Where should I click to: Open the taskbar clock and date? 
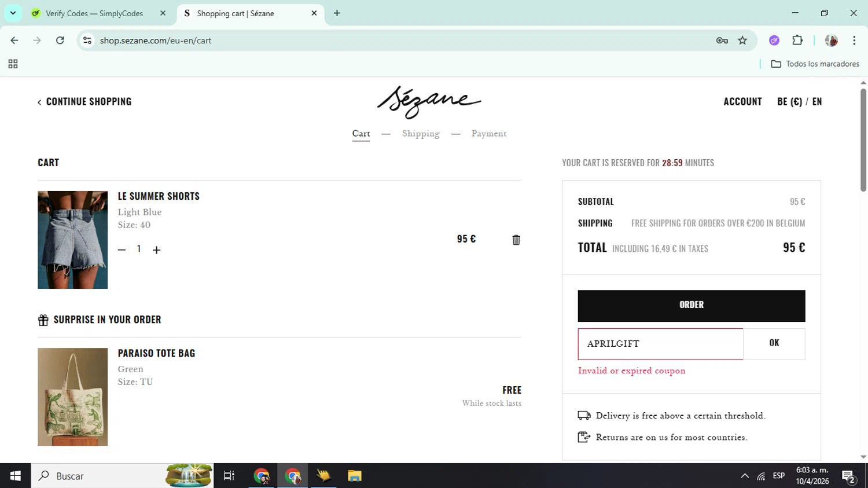point(812,476)
